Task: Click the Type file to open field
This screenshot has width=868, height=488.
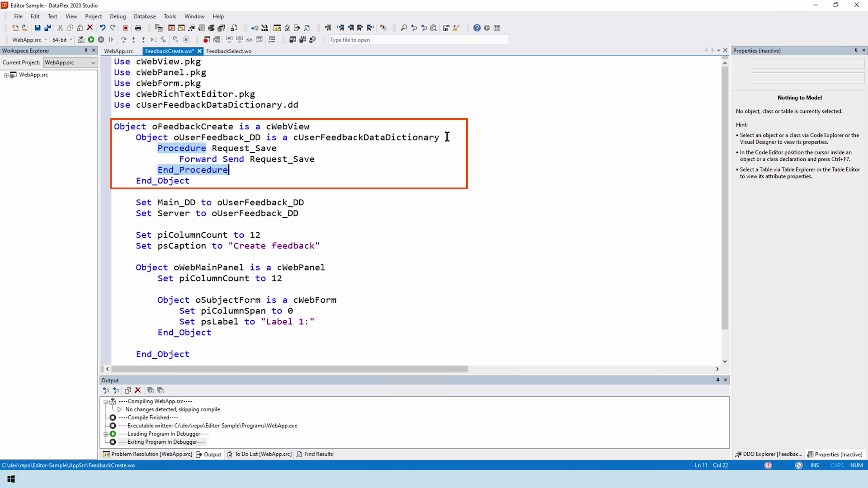Action: [418, 40]
